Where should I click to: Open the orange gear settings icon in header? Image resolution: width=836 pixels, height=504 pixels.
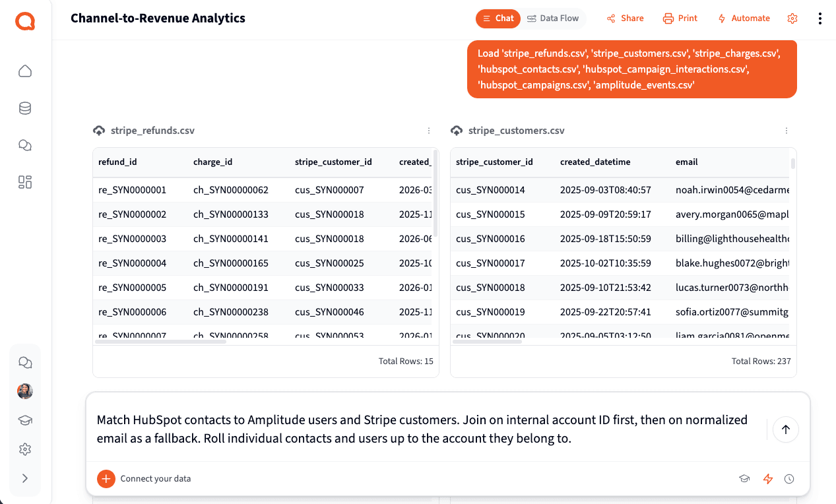tap(792, 18)
